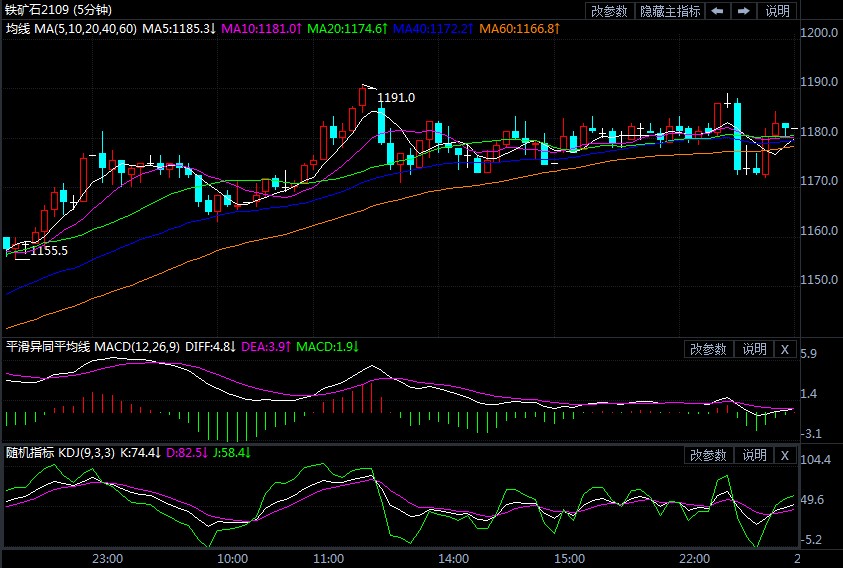843x568 pixels.
Task: Hide the main indicator (隐藏主指标)
Action: click(670, 11)
